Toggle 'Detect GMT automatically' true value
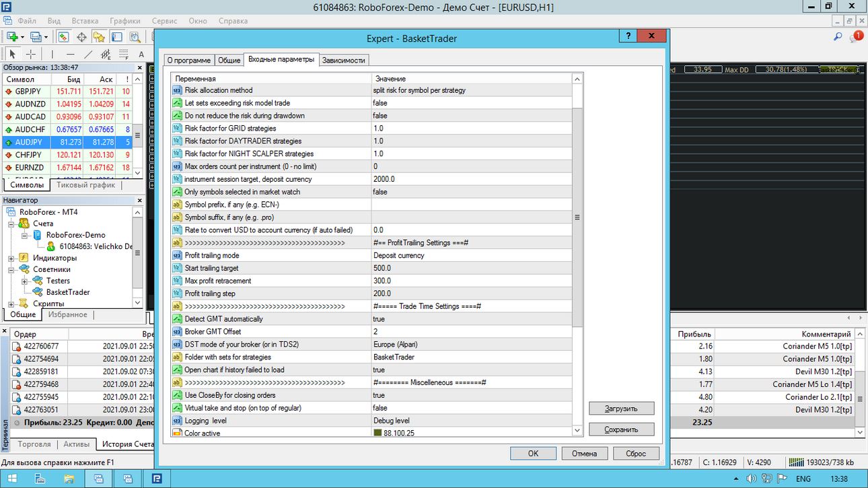 [471, 319]
